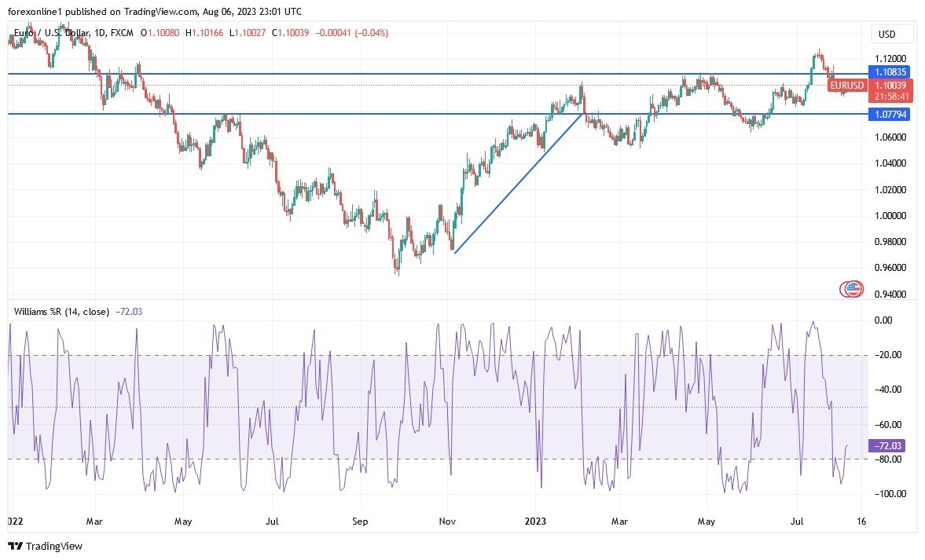
Task: Click the Williams %R (14, close) indicator label
Action: (x=61, y=311)
